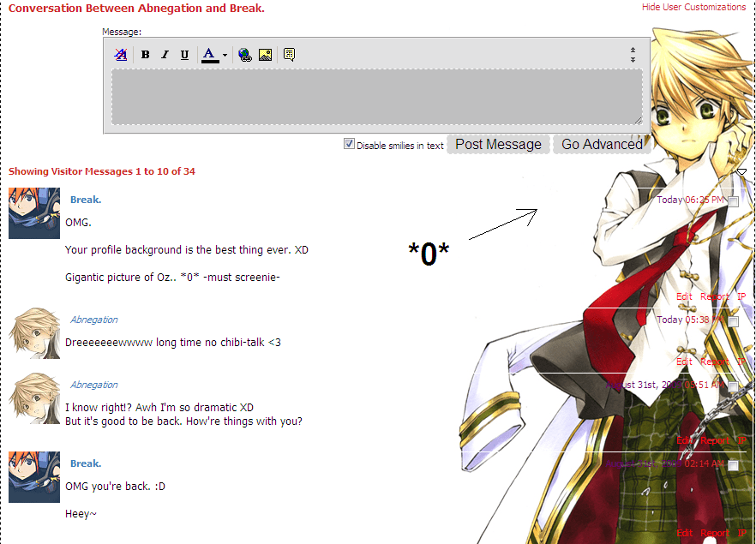The height and width of the screenshot is (544, 756).
Task: Click the heading 'Conversation Between Abnegation and Break.'
Action: [136, 9]
